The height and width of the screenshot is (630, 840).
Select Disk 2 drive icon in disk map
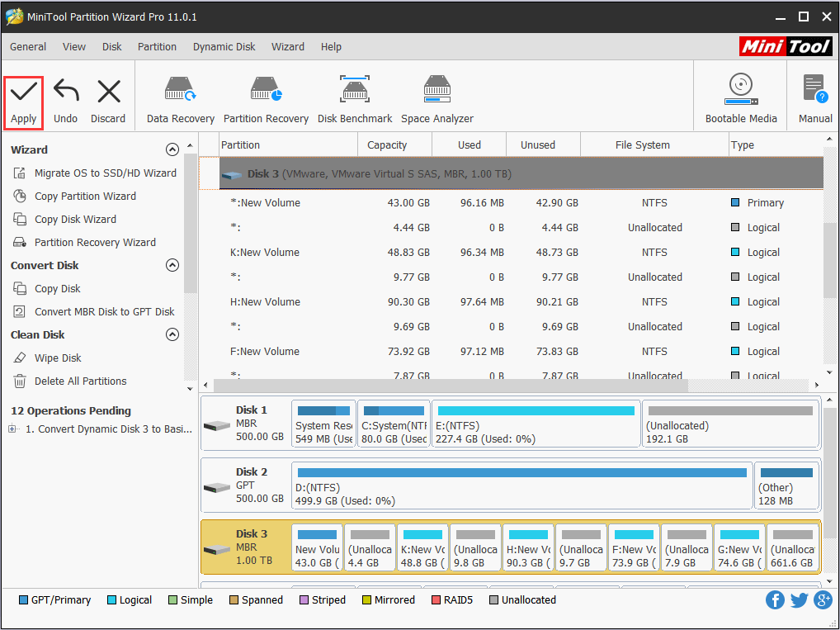click(x=217, y=487)
